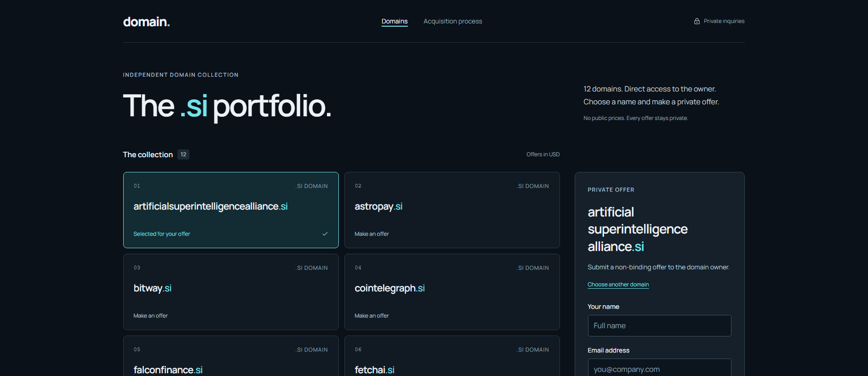Open Private inquiries link
The width and height of the screenshot is (868, 376).
coord(719,21)
